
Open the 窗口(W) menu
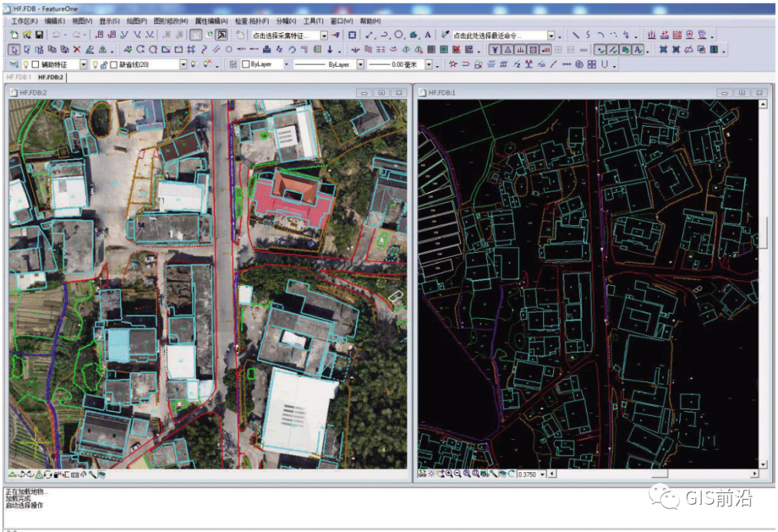[341, 21]
